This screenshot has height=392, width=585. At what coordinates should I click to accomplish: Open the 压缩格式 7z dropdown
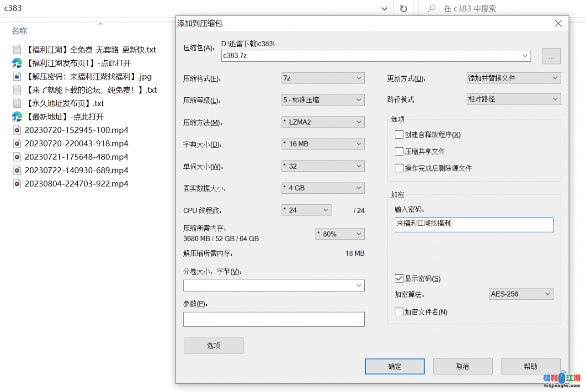tap(323, 78)
